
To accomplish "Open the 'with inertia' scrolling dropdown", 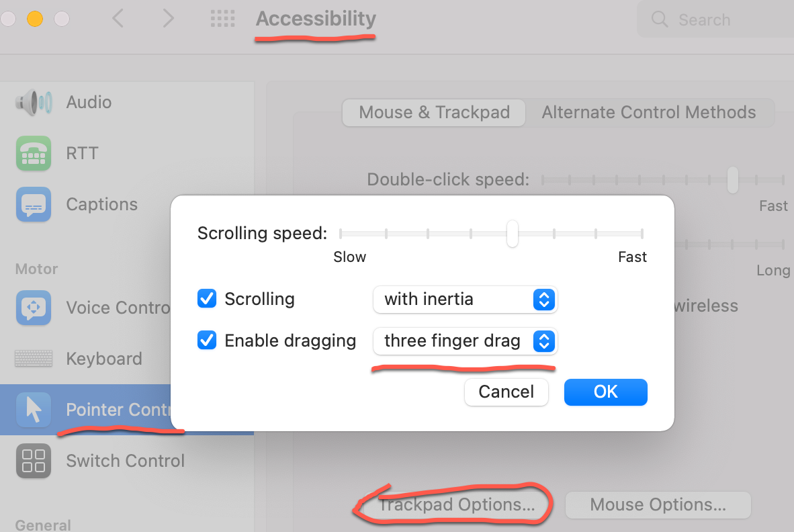I will (465, 300).
